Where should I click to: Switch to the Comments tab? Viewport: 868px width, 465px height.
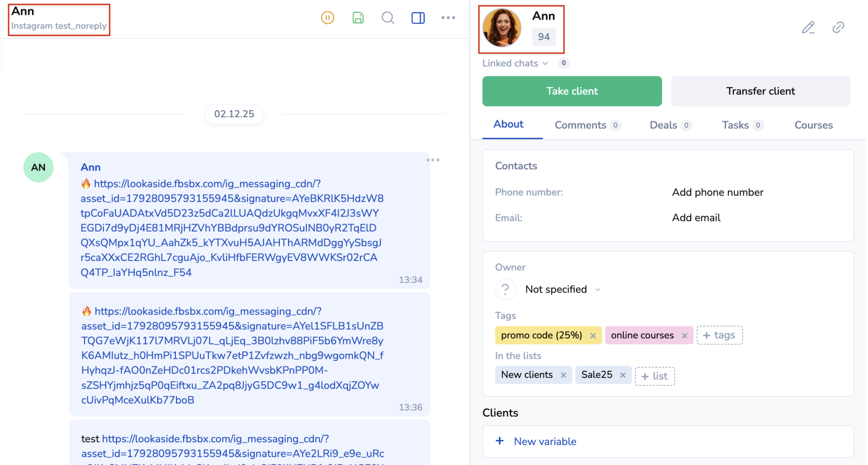[x=580, y=125]
